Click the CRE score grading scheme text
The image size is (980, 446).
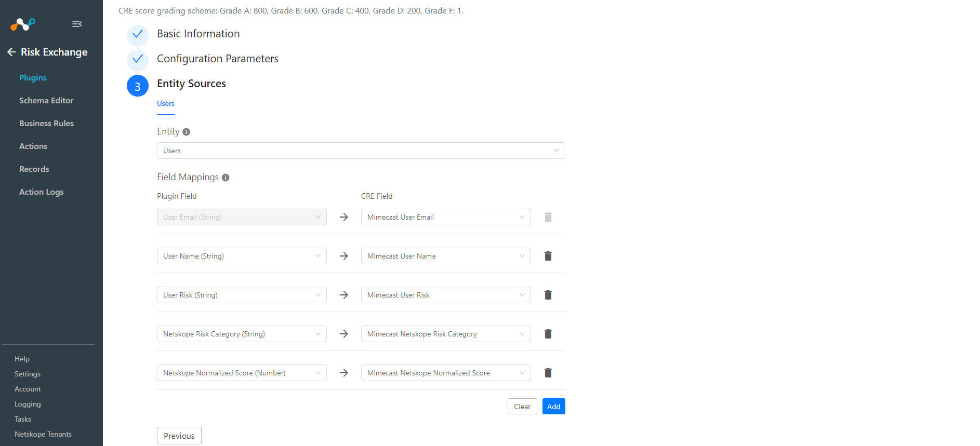click(291, 10)
